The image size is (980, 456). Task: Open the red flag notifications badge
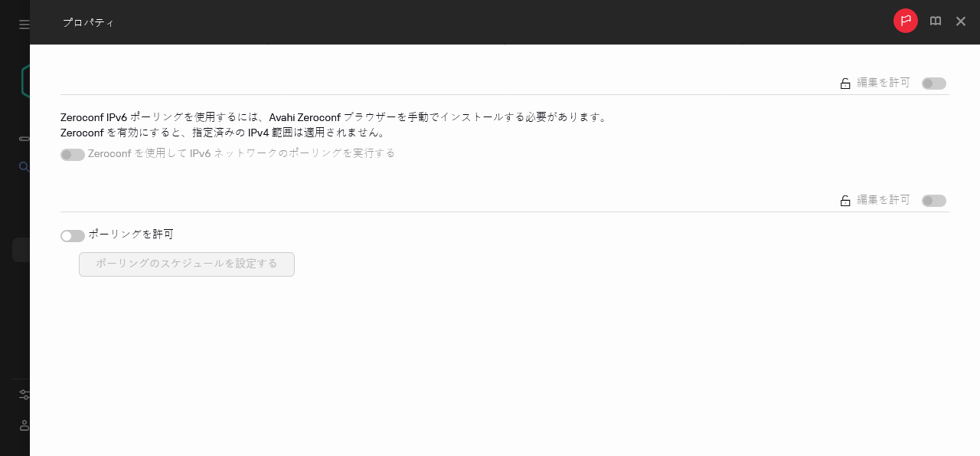(x=905, y=21)
